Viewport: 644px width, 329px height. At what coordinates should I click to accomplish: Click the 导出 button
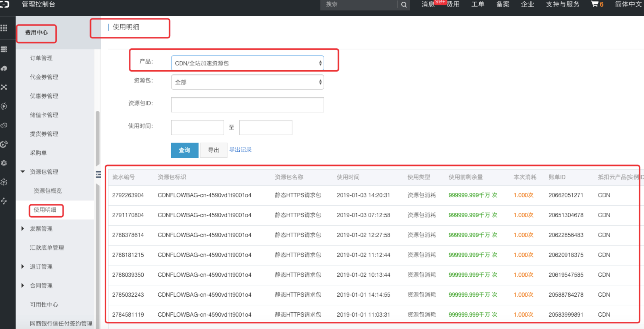pos(213,150)
